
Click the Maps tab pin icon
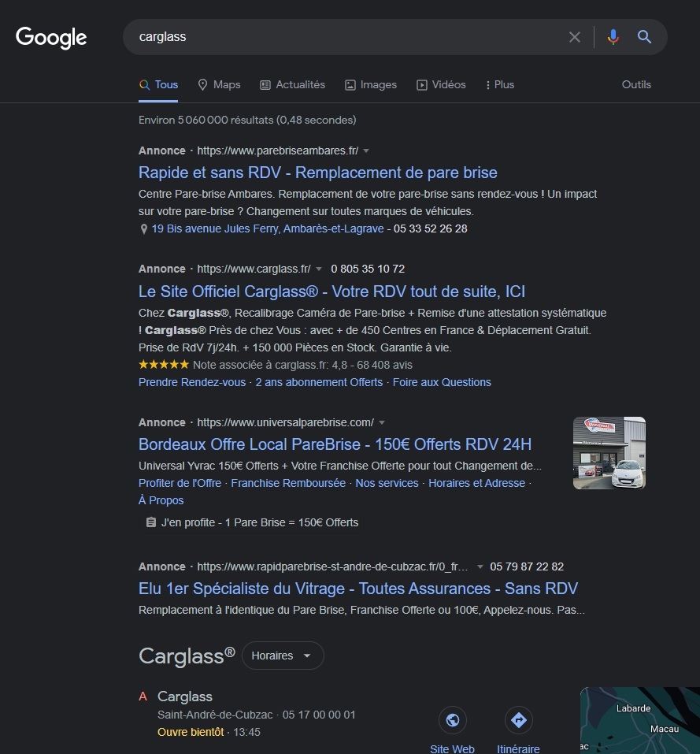coord(202,85)
